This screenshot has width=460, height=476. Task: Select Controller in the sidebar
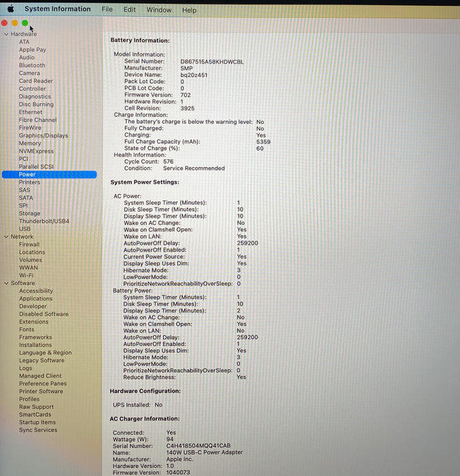33,89
